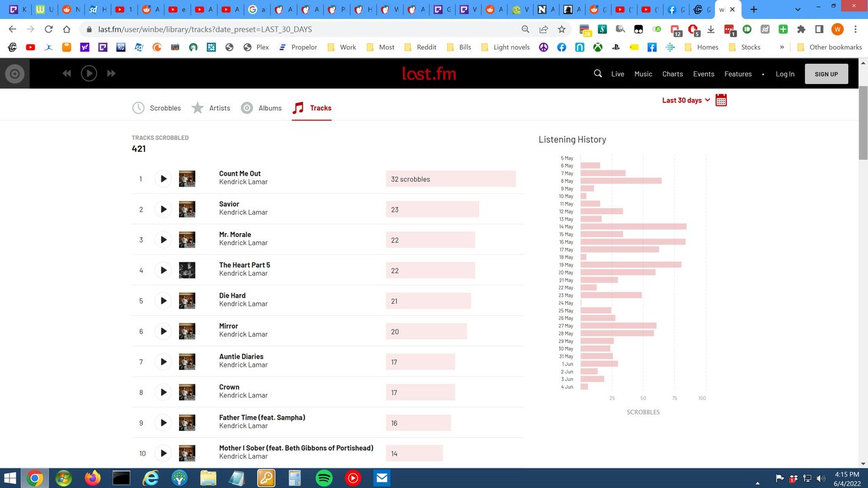Click the browser home icon
868x488 pixels.
[x=66, y=29]
